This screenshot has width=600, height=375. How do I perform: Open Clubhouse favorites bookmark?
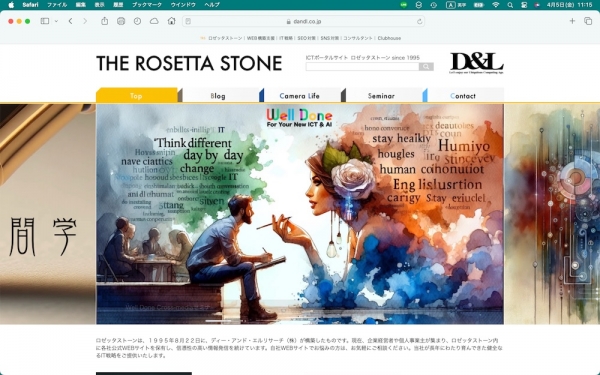click(x=389, y=38)
